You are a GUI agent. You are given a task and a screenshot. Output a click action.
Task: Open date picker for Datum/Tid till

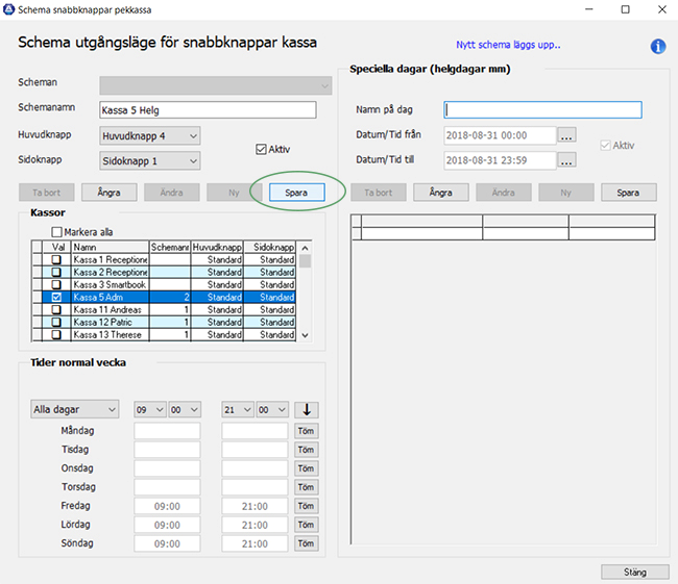566,160
